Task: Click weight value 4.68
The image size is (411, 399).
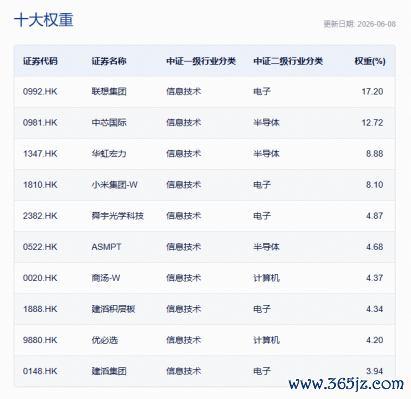Action: [375, 247]
